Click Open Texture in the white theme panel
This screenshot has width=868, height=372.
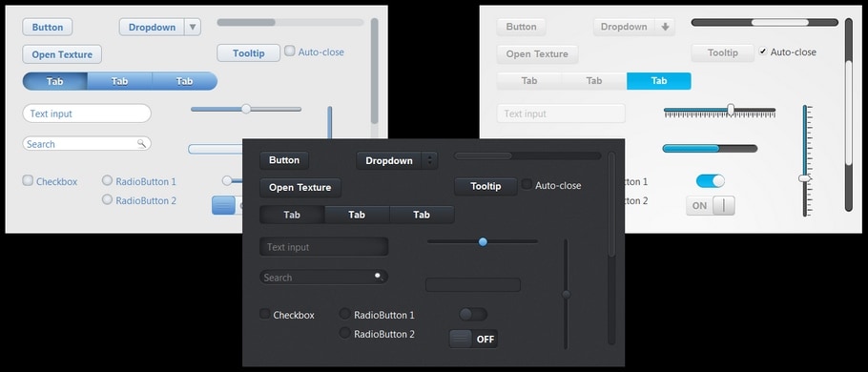pyautogui.click(x=537, y=53)
